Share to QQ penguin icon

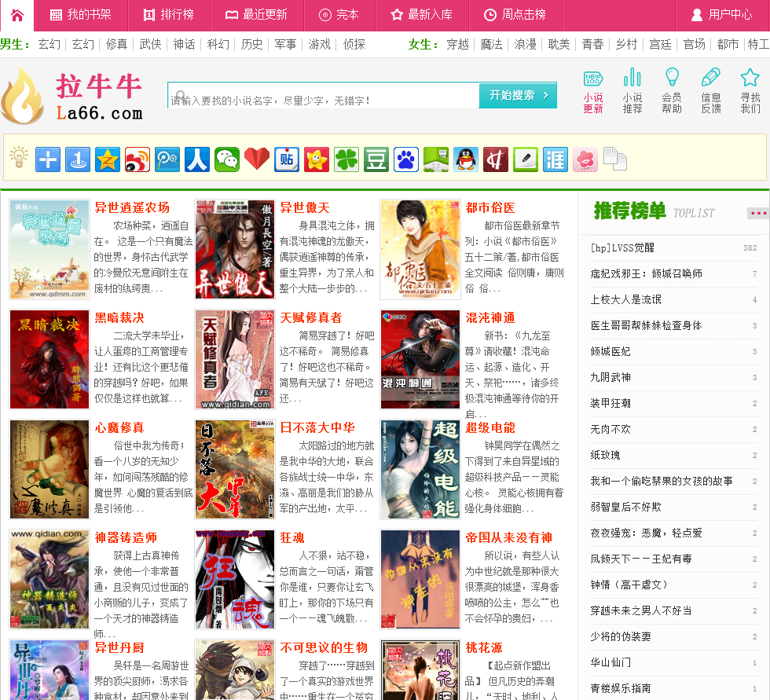466,159
